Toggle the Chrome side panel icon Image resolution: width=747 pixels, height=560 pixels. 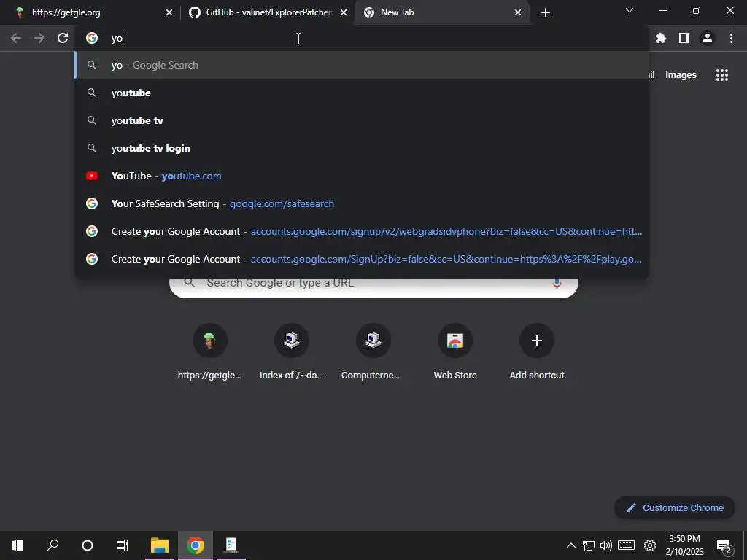pos(684,38)
